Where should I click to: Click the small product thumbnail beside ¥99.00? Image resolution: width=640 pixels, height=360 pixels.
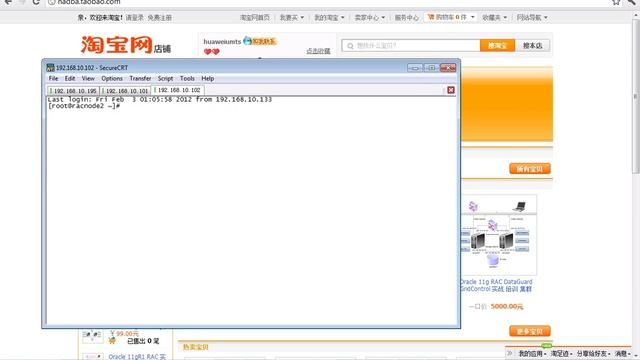tap(92, 336)
